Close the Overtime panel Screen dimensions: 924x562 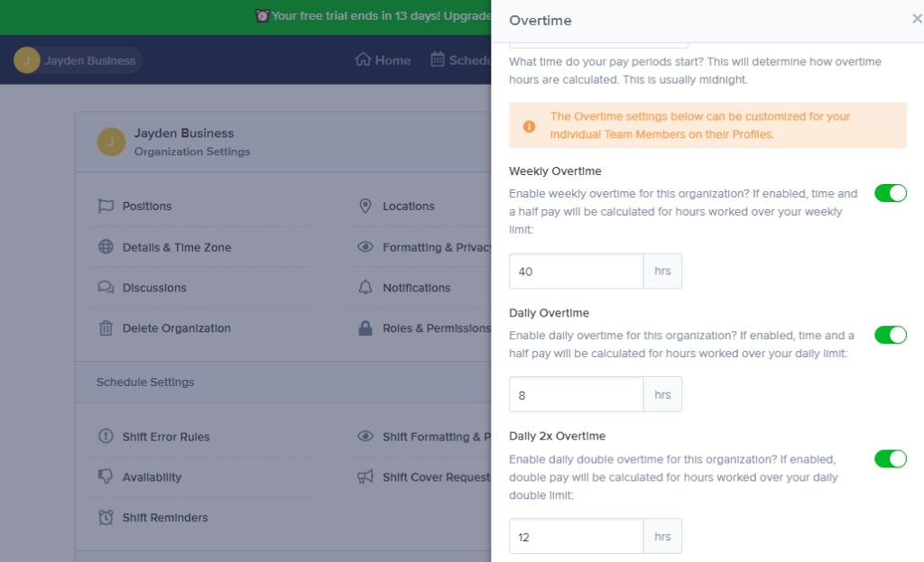(x=917, y=18)
